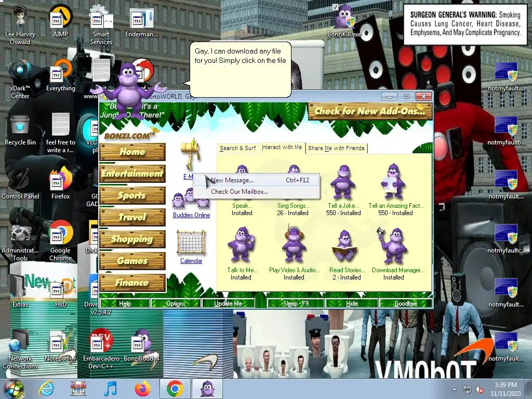The width and height of the screenshot is (532, 399).
Task: Choose Check Our Mailbox... menu entry
Action: 257,191
